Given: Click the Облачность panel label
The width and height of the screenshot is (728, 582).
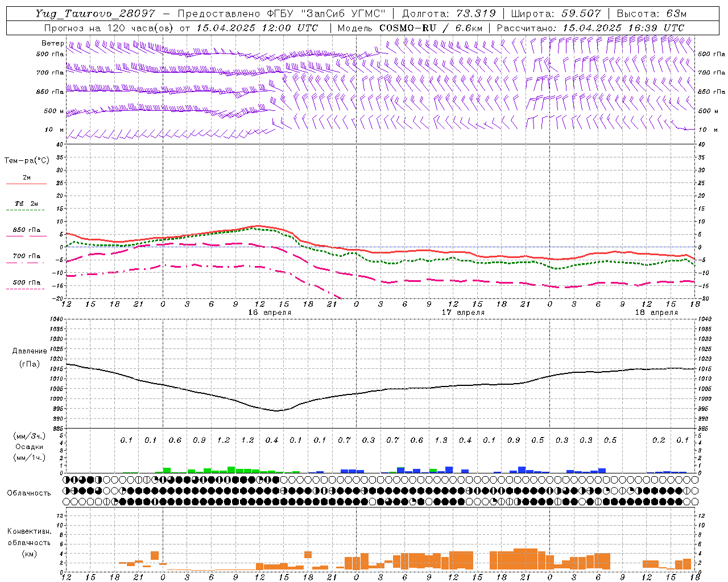Looking at the screenshot, I should click(29, 493).
